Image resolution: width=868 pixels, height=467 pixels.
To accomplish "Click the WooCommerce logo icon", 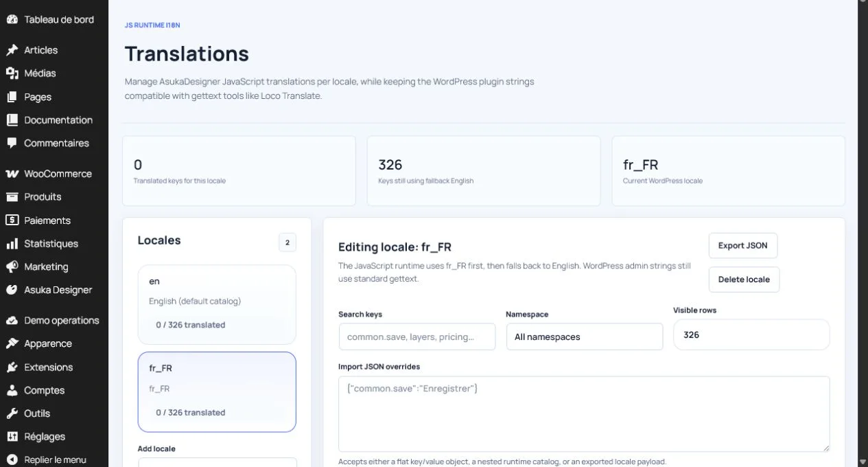I will pyautogui.click(x=12, y=174).
